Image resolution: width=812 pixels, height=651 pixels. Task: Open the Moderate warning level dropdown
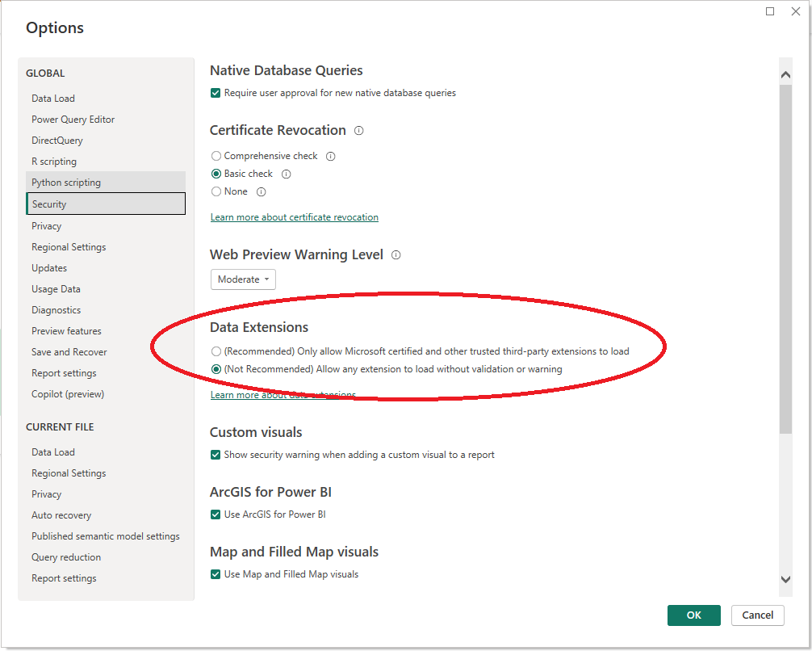243,279
